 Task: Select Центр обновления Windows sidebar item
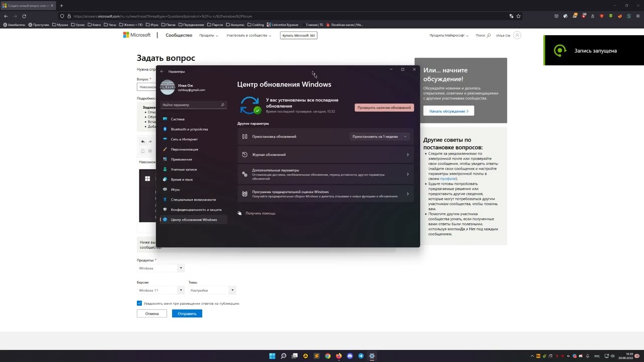coord(193,220)
